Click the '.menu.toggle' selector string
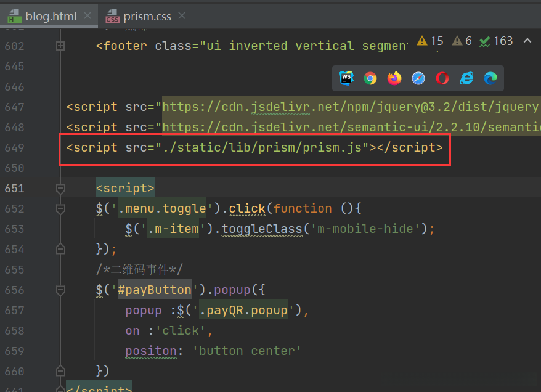The width and height of the screenshot is (541, 392). (x=162, y=209)
